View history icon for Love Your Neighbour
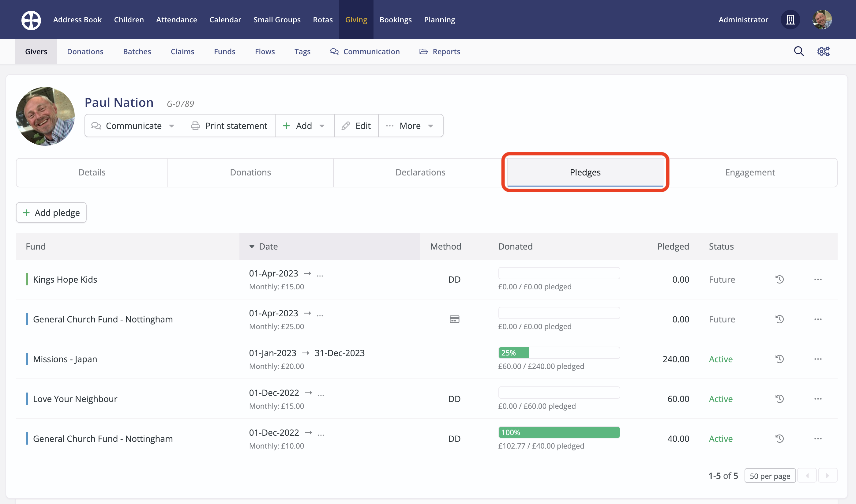Image resolution: width=856 pixels, height=504 pixels. 779,399
